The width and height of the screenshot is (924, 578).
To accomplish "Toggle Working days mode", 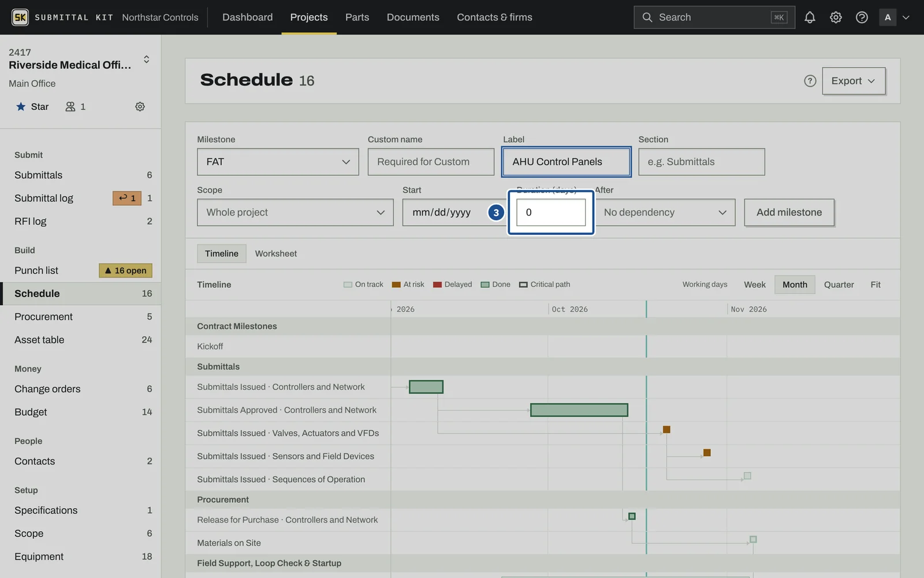I will (x=705, y=284).
